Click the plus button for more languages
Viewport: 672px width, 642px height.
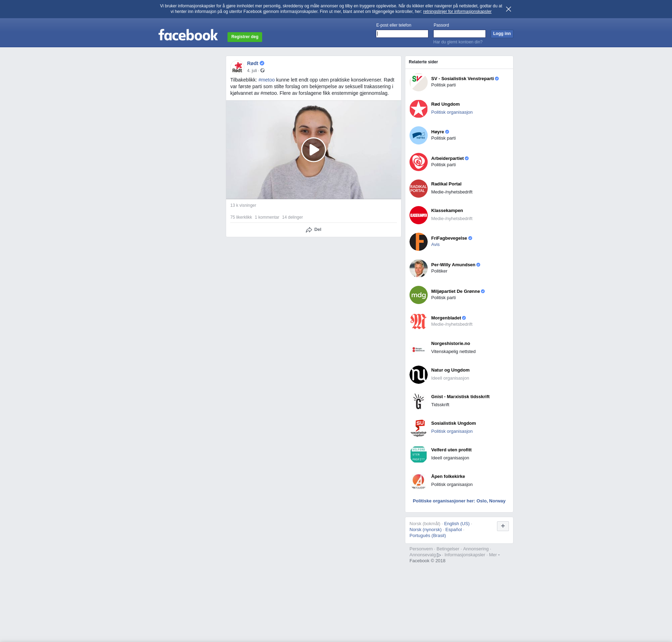[x=503, y=526]
